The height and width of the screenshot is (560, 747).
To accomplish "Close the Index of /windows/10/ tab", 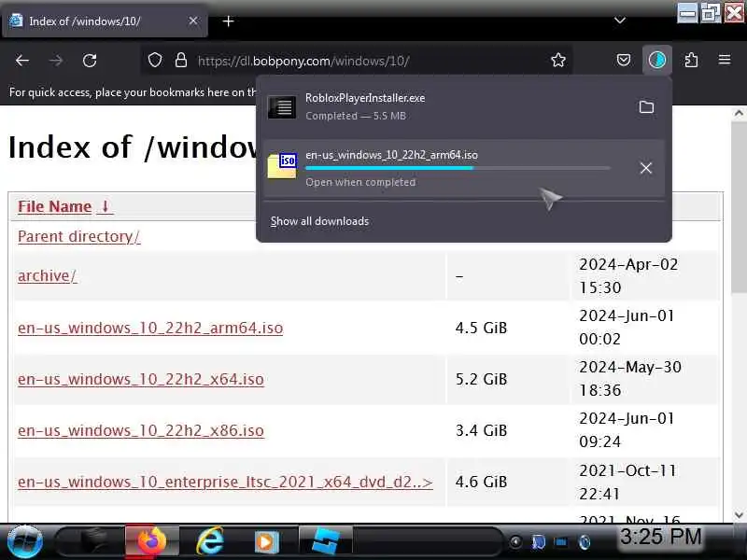I will click(193, 21).
